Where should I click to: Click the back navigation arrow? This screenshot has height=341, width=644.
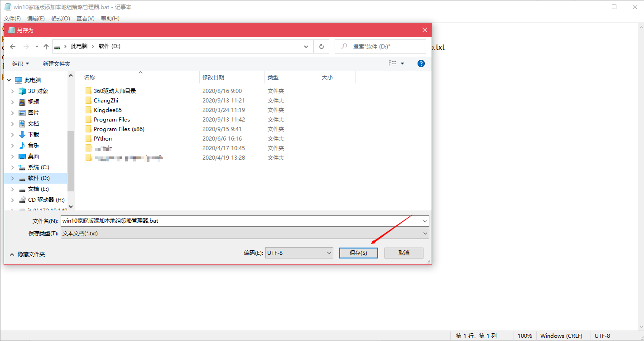click(x=13, y=46)
